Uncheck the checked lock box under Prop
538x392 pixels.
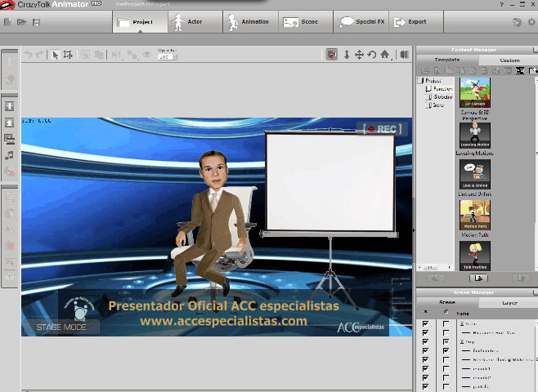[446, 351]
